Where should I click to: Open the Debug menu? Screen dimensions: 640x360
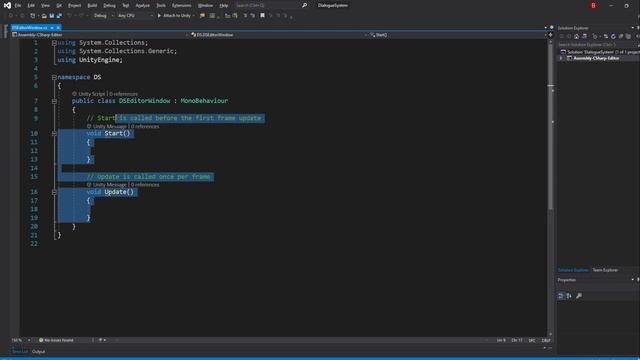coord(109,6)
